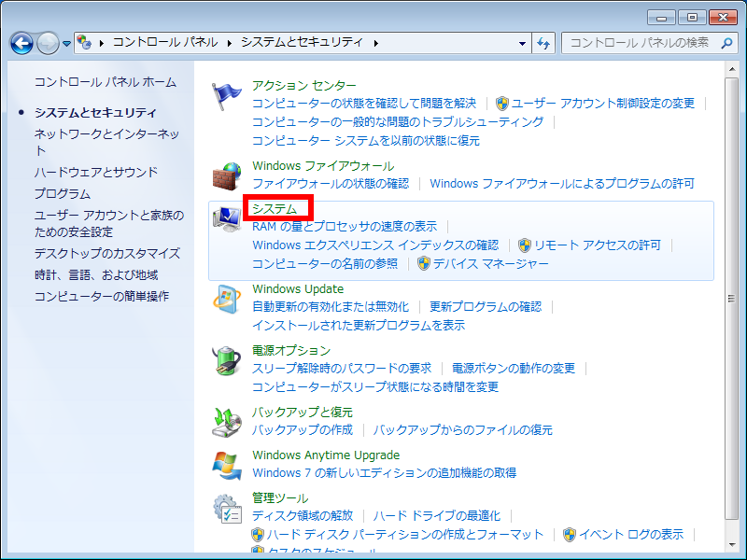Click the デバイス マネージャー link
The image size is (747, 560).
tap(490, 263)
